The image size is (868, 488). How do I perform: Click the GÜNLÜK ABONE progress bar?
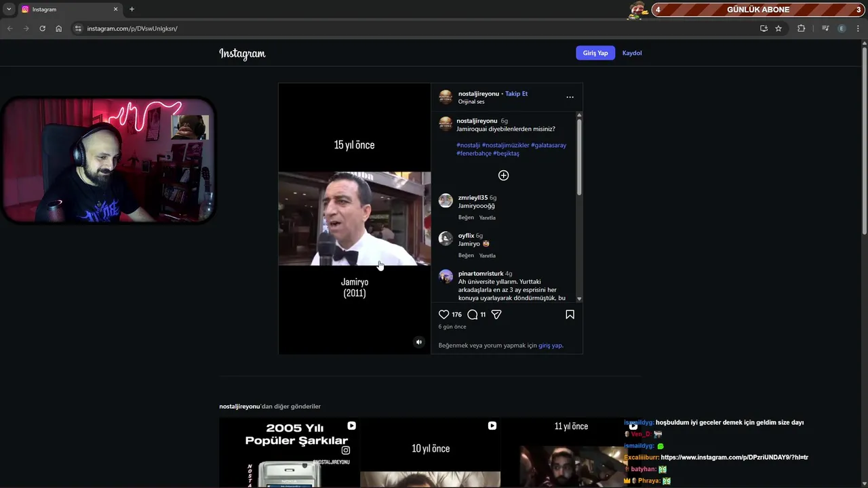(758, 9)
